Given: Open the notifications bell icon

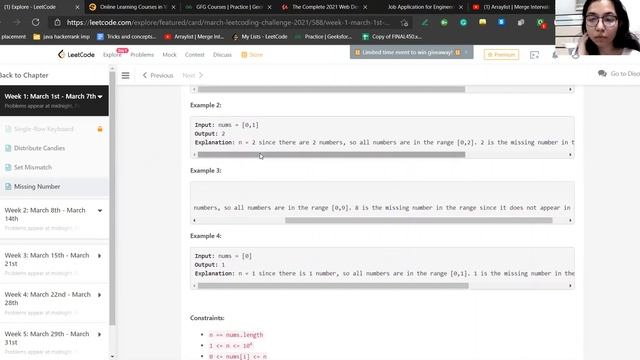Looking at the screenshot, I should tap(555, 55).
